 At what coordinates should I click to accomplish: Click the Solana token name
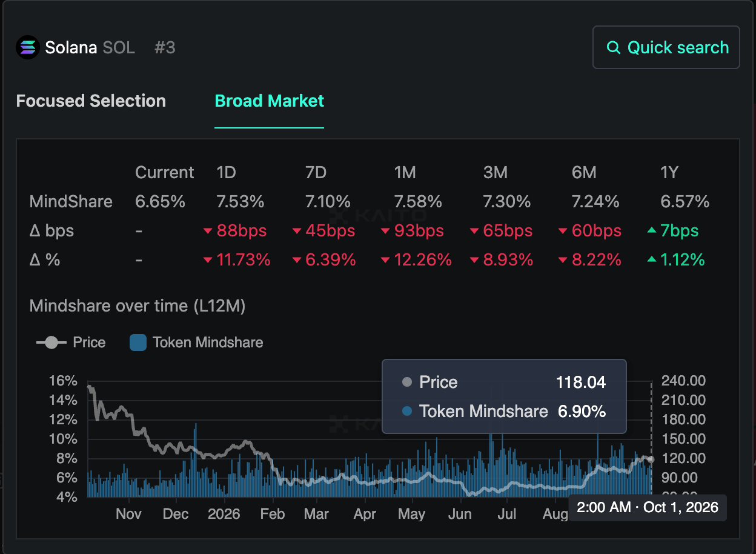pyautogui.click(x=71, y=47)
